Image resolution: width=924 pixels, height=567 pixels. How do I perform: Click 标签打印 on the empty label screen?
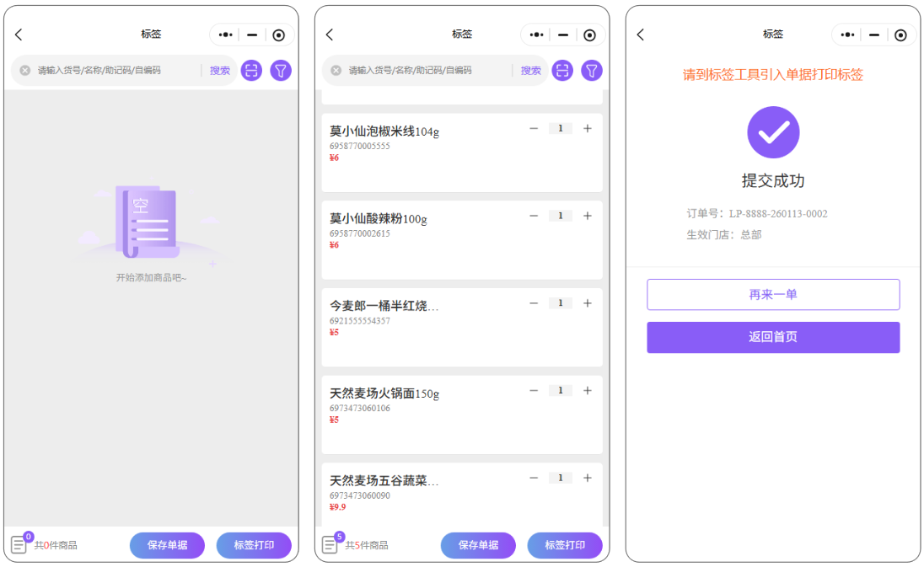[254, 545]
